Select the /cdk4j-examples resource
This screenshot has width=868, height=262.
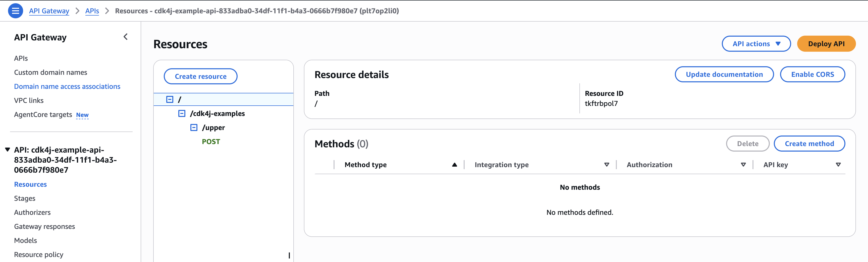tap(217, 113)
